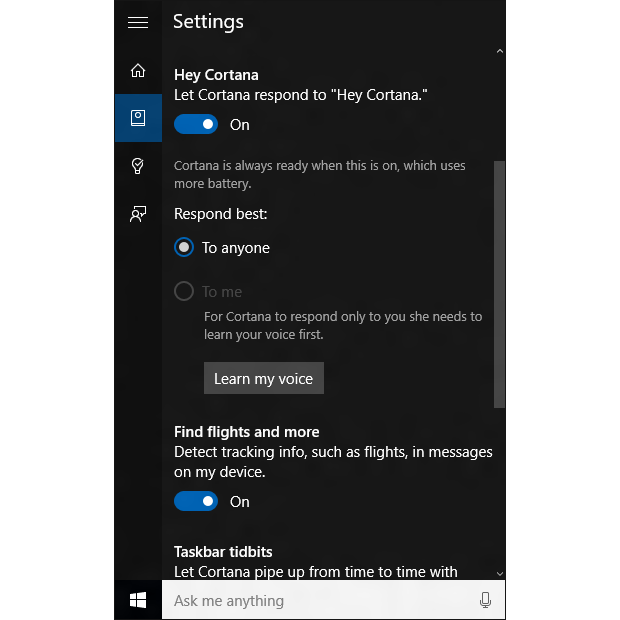Screen dimensions: 620x620
Task: Open Reminders lightbulb icon
Action: (x=138, y=166)
